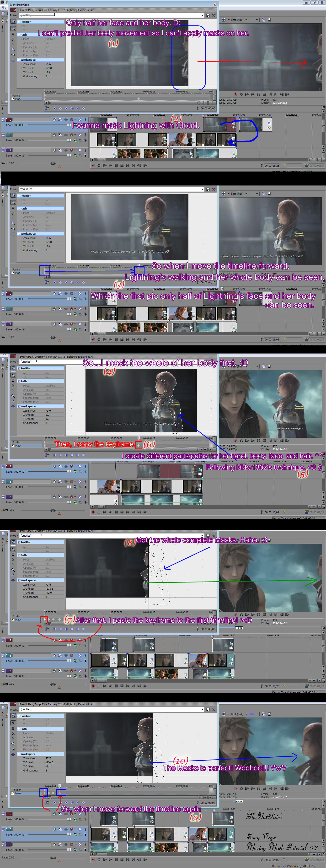Go to next keyframe in topmost Pan/Crop window
The height and width of the screenshot is (868, 326).
click(x=66, y=108)
